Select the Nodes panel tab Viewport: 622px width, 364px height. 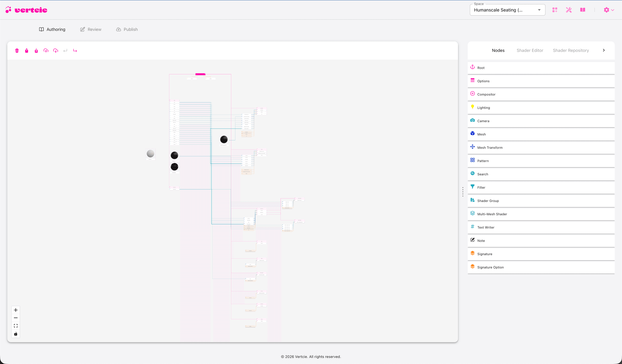click(498, 50)
